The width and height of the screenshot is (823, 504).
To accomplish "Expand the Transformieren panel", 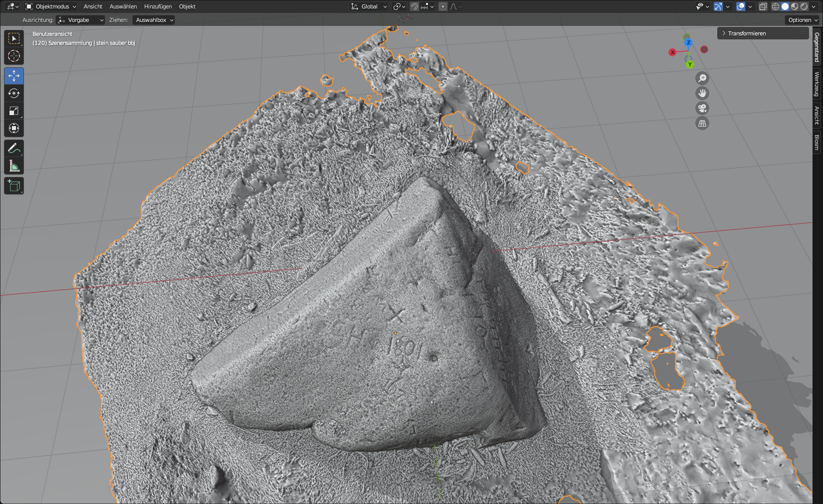I will [x=746, y=33].
